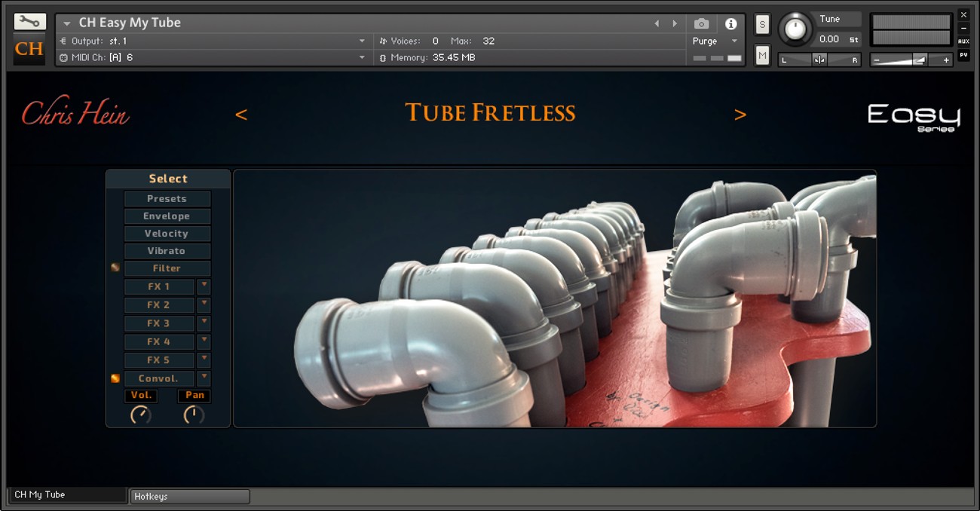Open instrument options with the wrench icon
980x511 pixels.
(29, 21)
